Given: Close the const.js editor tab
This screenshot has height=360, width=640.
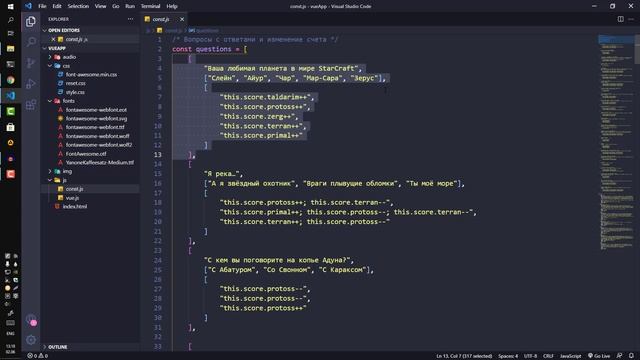Looking at the screenshot, I should tap(182, 19).
